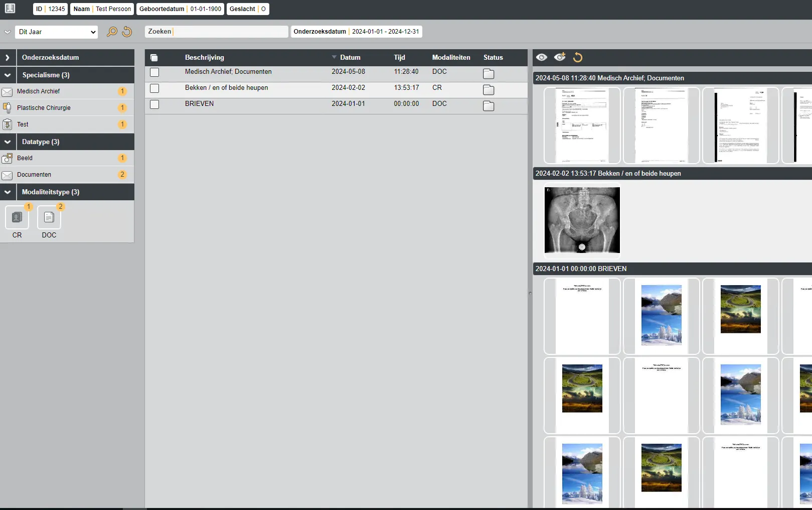Click the eye view icon in viewer toolbar
Image resolution: width=812 pixels, height=510 pixels.
pyautogui.click(x=541, y=57)
